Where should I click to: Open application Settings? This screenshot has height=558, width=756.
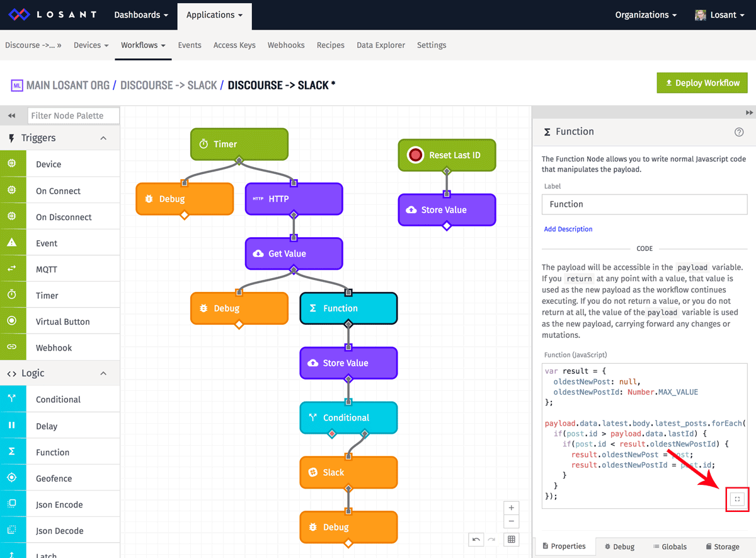pos(432,45)
